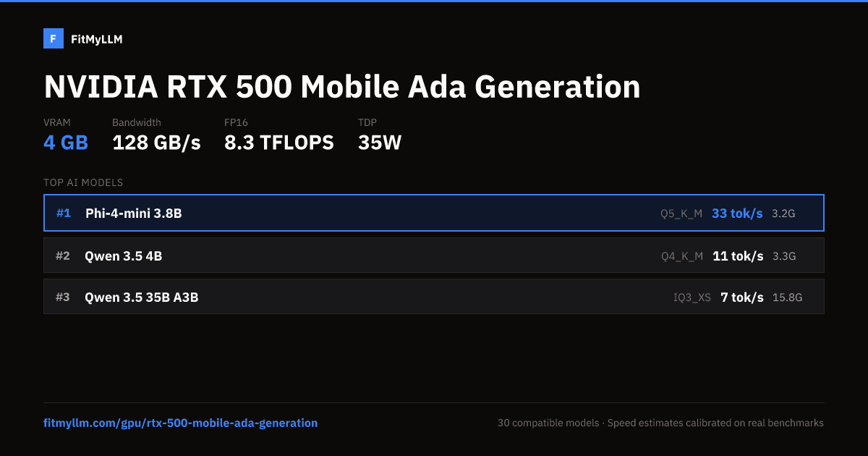Click the FitMyLLM brand name text
The width and height of the screenshot is (868, 456).
[x=97, y=40]
